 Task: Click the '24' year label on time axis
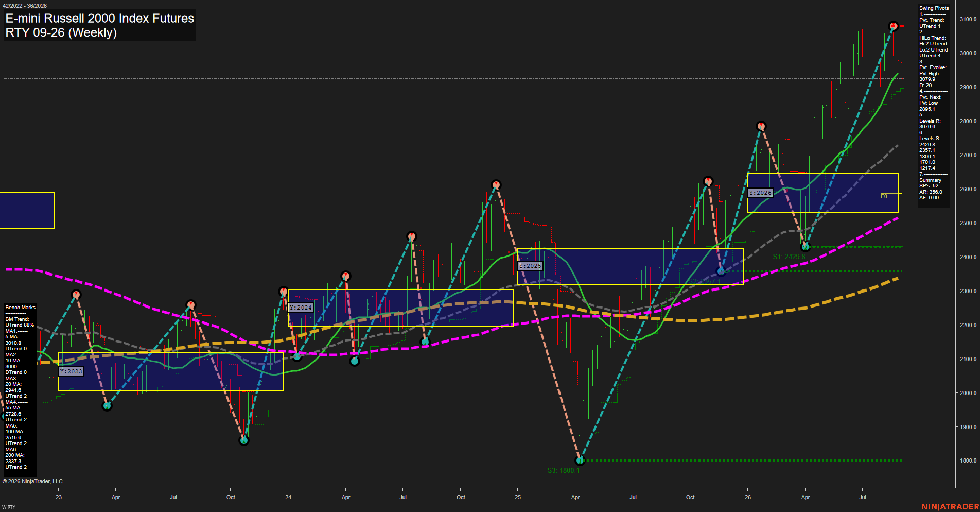click(288, 497)
